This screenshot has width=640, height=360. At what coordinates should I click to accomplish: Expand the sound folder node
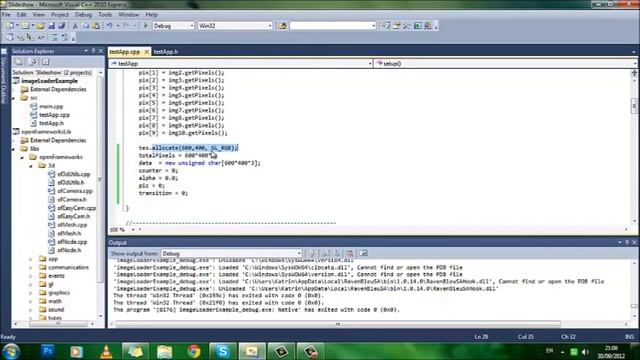tap(31, 310)
